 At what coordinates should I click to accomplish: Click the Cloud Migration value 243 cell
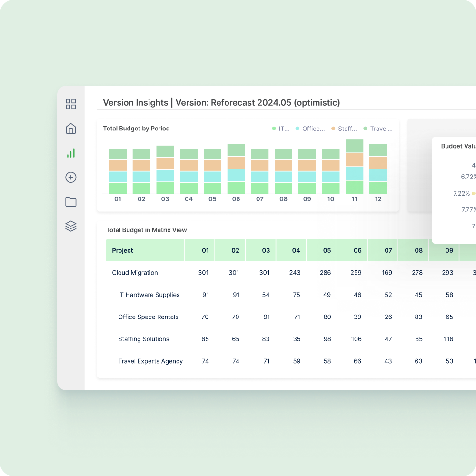coord(295,273)
